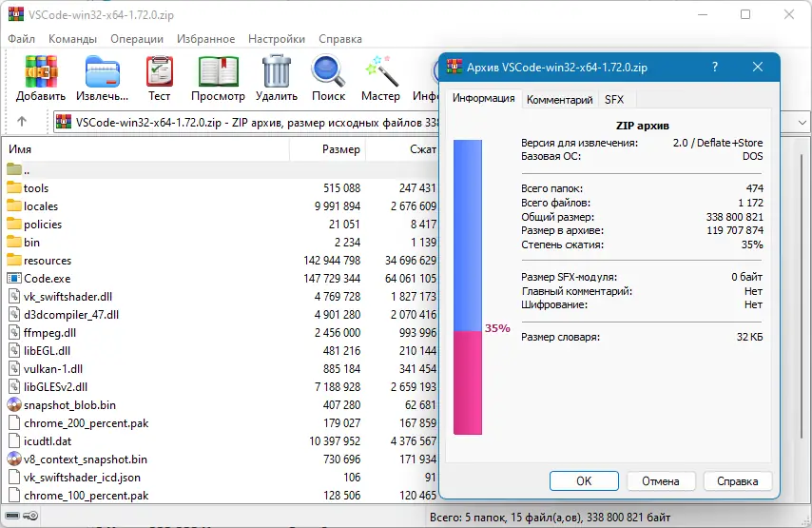
Task: Switch to the Комментарий tab
Action: 559,100
